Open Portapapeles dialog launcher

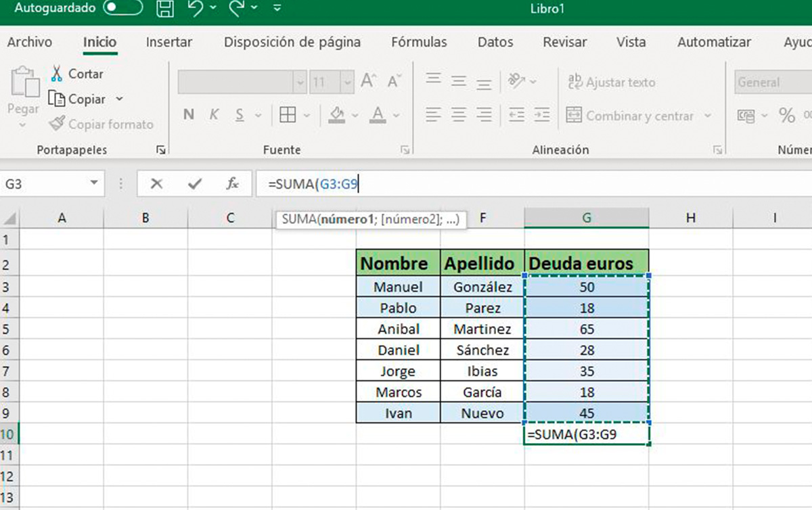[x=161, y=150]
